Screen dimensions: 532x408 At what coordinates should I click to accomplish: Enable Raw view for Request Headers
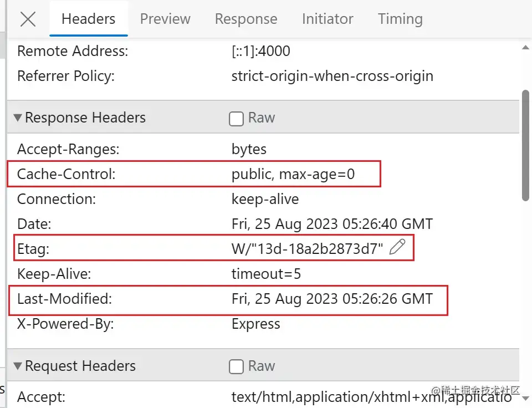click(236, 366)
